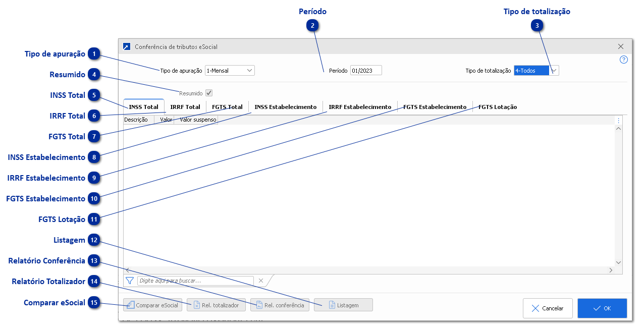Switch to the INSS Total tab
Image resolution: width=644 pixels, height=329 pixels.
[144, 107]
